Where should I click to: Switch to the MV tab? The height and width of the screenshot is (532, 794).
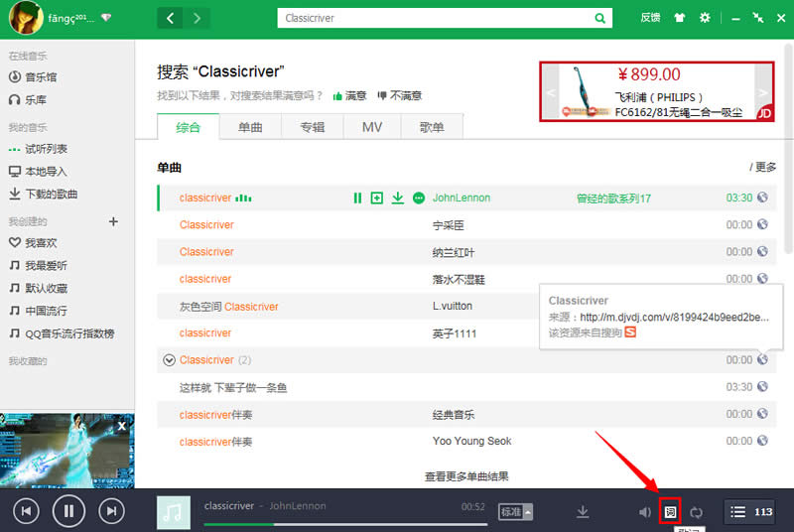click(x=372, y=127)
